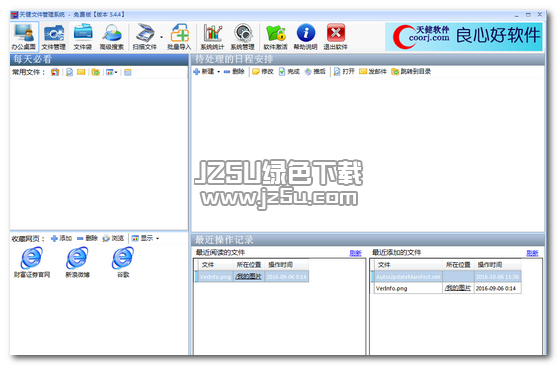
Task: Launch 批量导入 batch import
Action: coord(179,37)
